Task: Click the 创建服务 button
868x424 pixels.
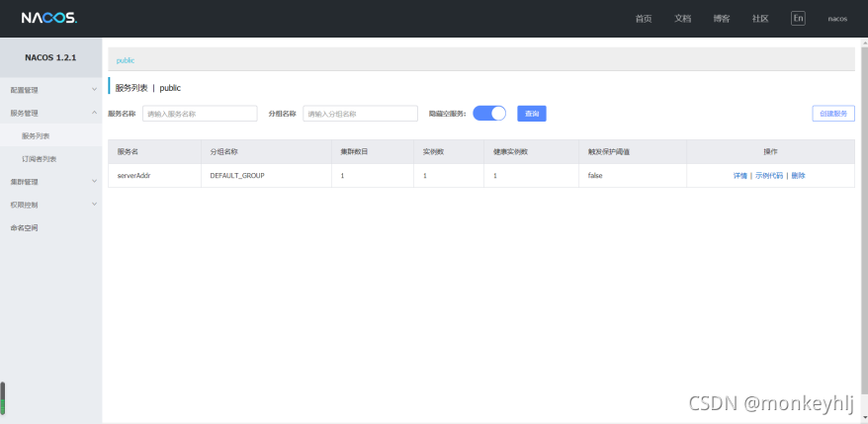Action: coord(833,114)
